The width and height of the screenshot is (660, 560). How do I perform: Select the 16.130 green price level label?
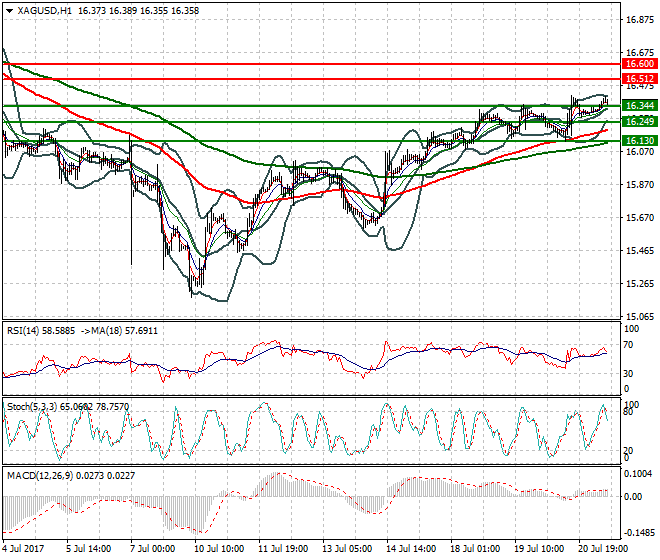[639, 141]
